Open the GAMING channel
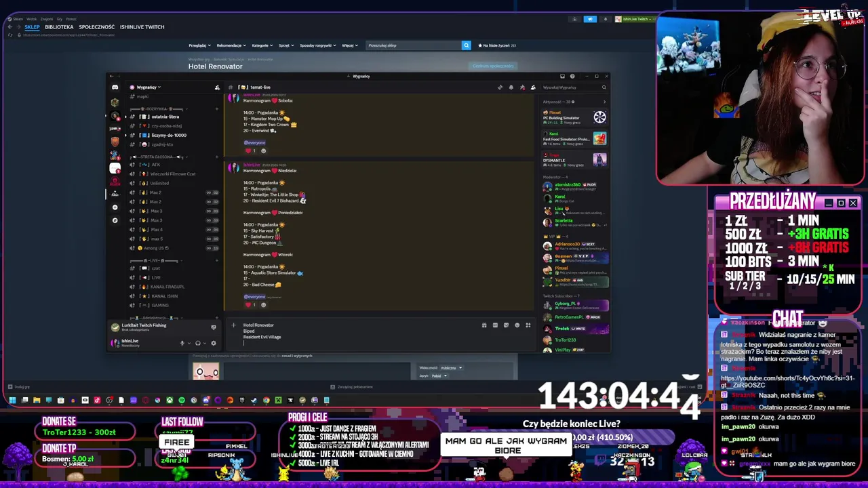This screenshot has width=868, height=488. (x=160, y=305)
